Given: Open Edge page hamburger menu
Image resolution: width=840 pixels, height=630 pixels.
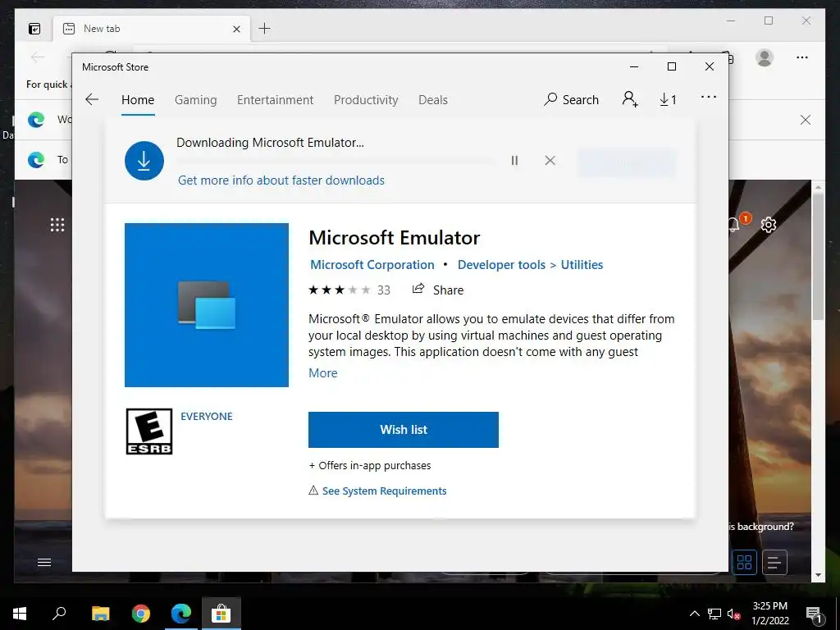Looking at the screenshot, I should pos(44,562).
